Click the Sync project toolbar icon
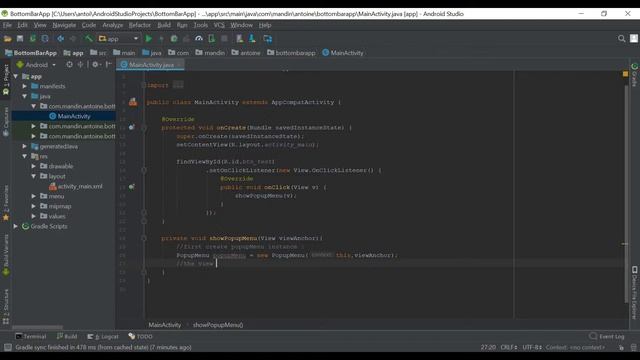 tap(32, 39)
